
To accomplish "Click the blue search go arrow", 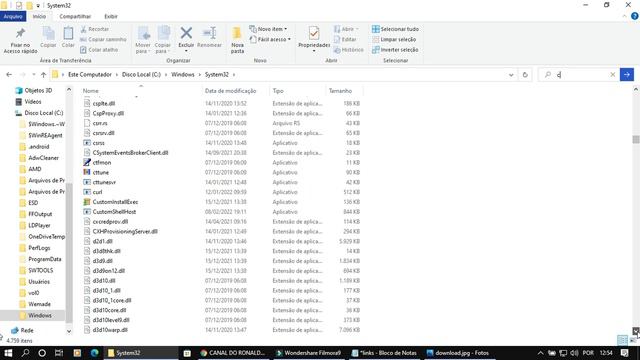I will point(627,75).
